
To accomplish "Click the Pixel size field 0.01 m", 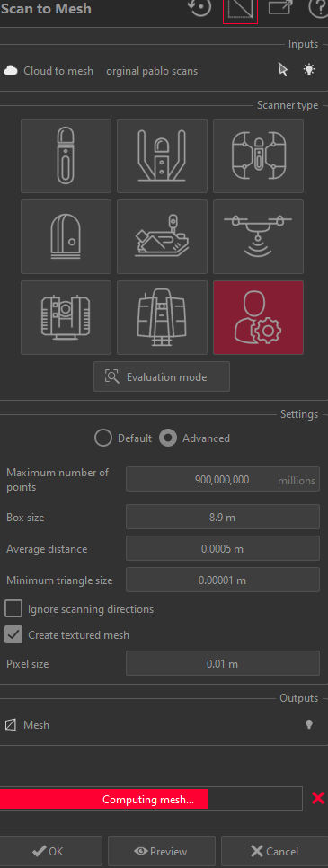I will coord(223,663).
